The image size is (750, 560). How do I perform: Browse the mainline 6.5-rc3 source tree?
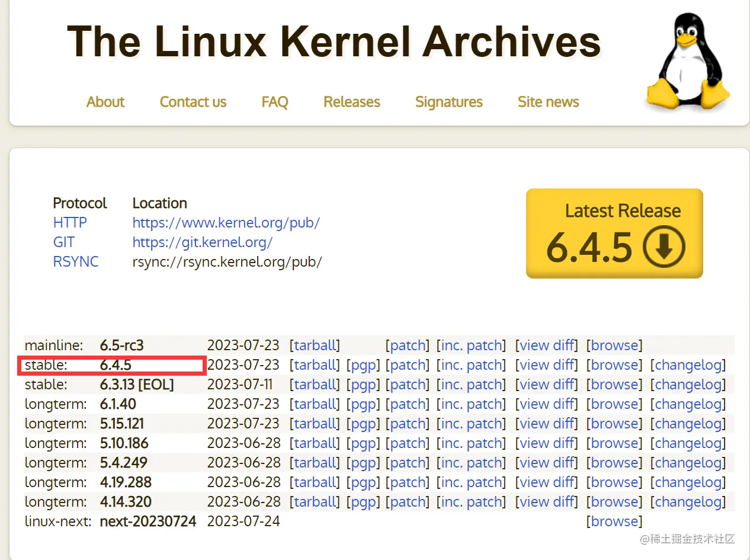614,345
